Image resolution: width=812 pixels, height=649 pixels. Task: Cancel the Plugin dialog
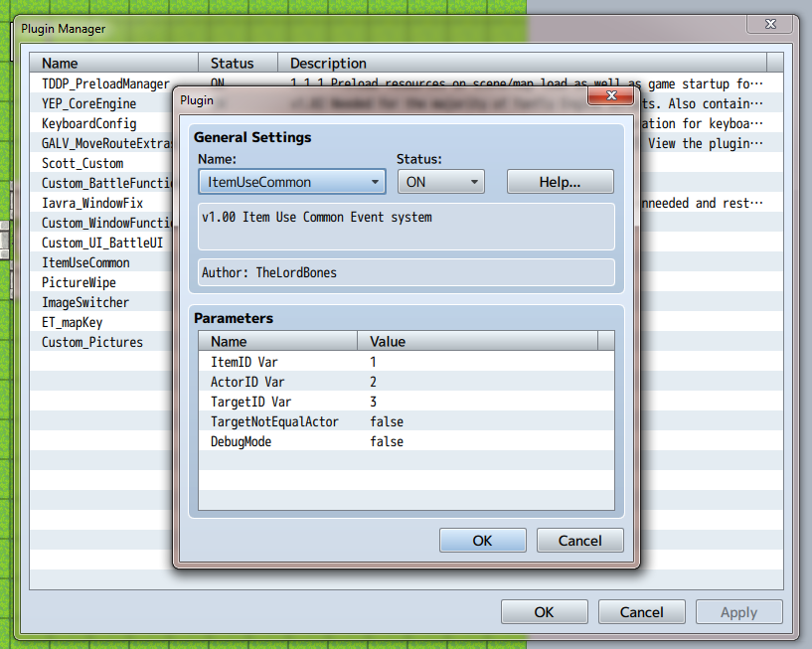click(579, 541)
